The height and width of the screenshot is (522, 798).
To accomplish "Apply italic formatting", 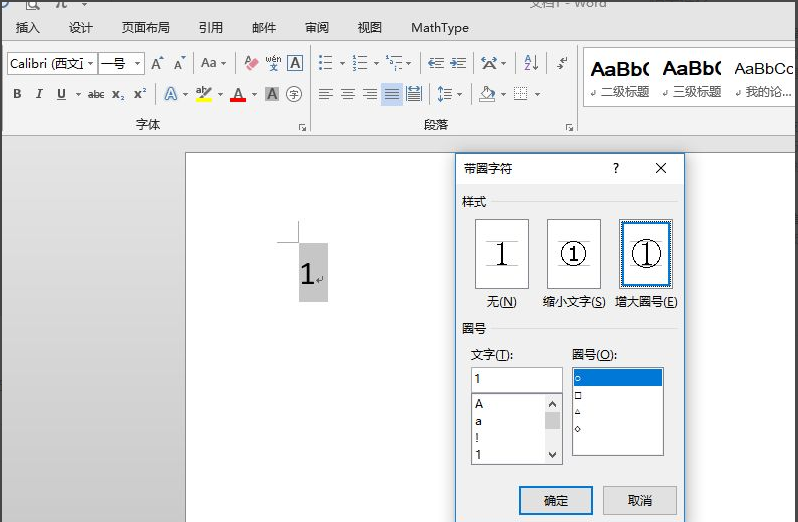I will click(x=39, y=94).
